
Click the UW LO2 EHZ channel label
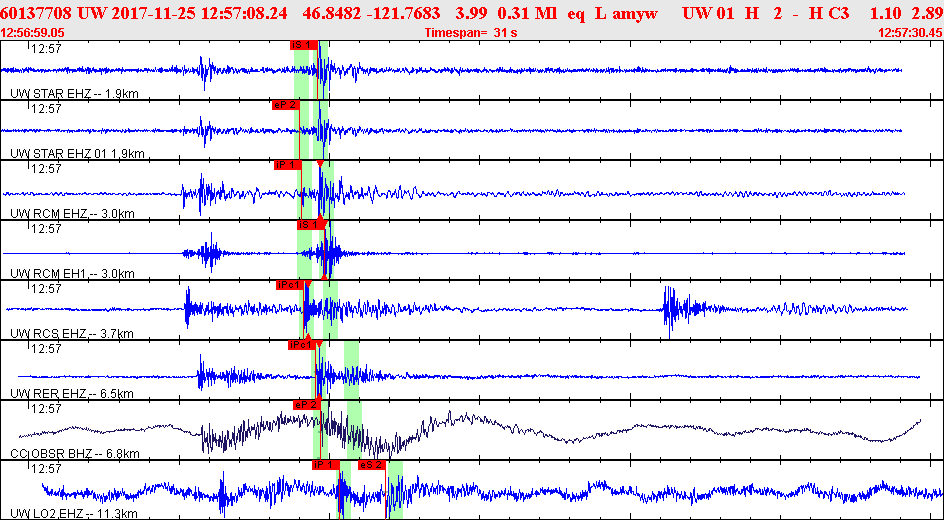73,514
